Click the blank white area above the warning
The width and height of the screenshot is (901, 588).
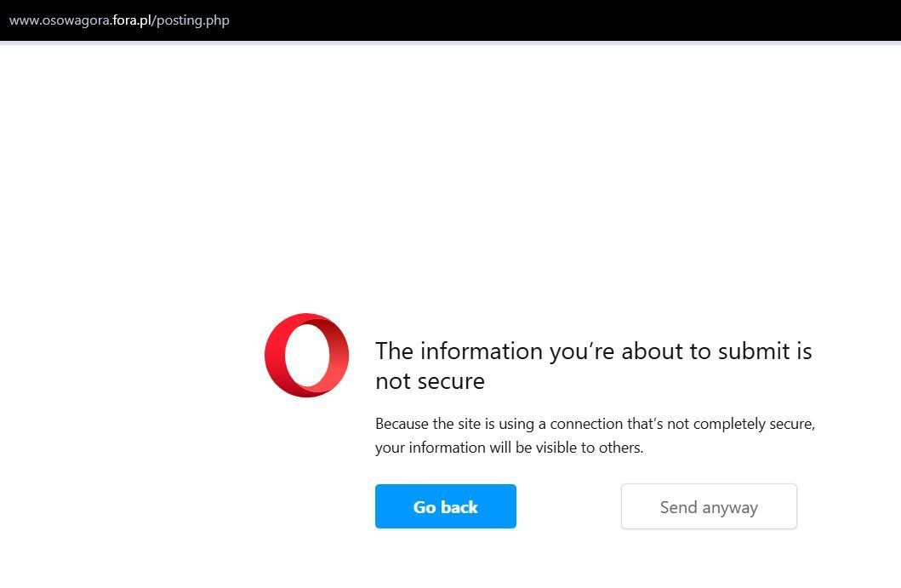point(450,170)
